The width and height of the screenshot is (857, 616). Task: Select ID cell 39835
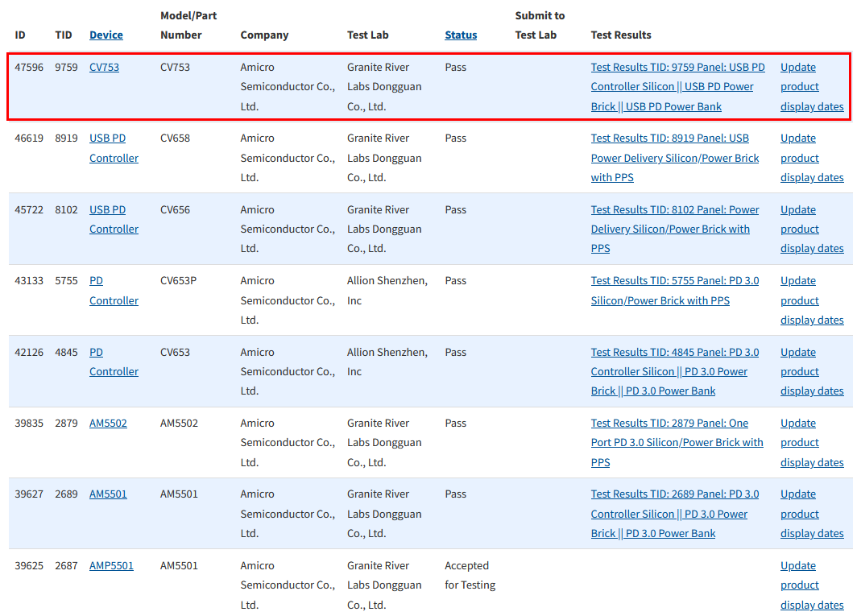pyautogui.click(x=29, y=423)
